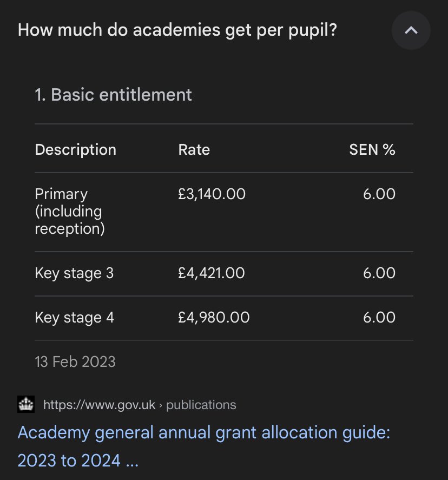Select the Primary (including reception) row label
The width and height of the screenshot is (448, 480).
pos(70,211)
